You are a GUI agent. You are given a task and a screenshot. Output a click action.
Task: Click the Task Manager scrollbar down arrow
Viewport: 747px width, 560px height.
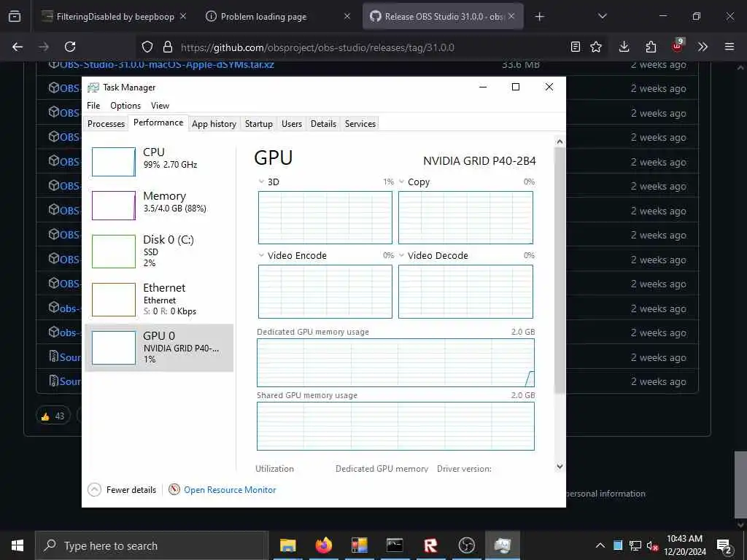(x=560, y=467)
